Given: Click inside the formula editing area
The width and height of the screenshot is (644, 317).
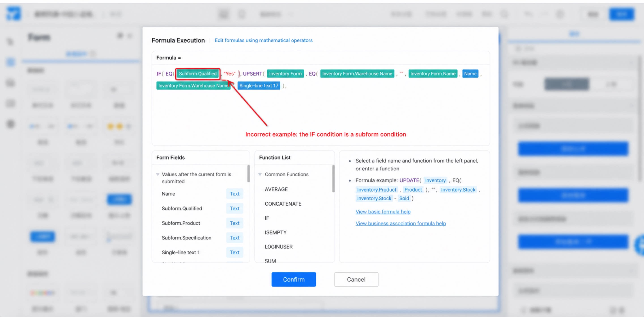Looking at the screenshot, I should pos(320,108).
